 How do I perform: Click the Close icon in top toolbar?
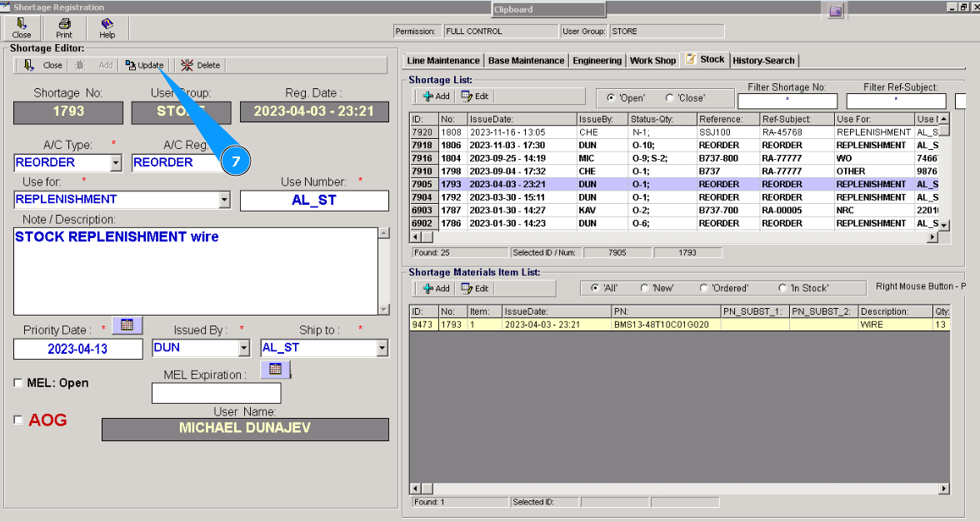[22, 28]
